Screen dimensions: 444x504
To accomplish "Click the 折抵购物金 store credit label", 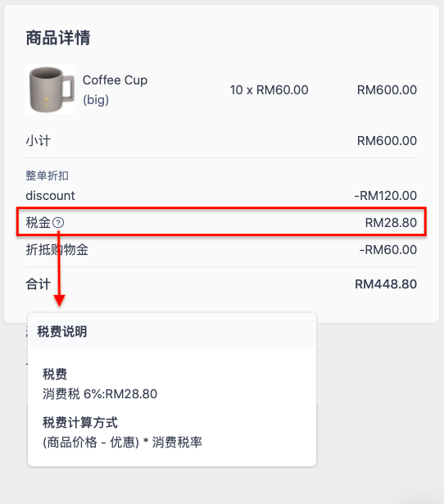I will click(57, 249).
